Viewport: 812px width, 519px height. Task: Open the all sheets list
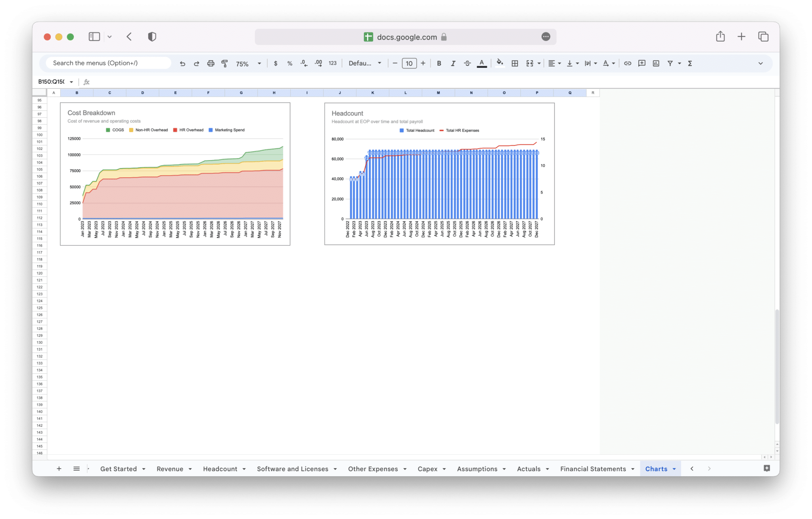click(x=77, y=469)
